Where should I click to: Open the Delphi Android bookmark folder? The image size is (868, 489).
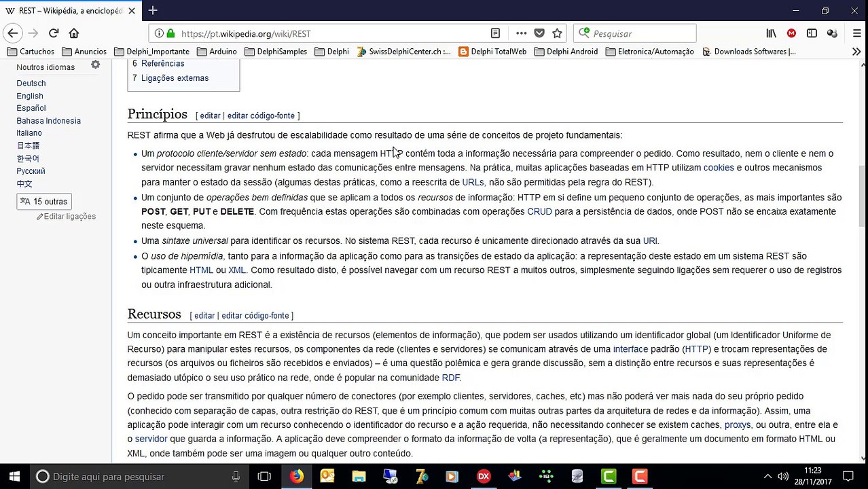tap(566, 52)
